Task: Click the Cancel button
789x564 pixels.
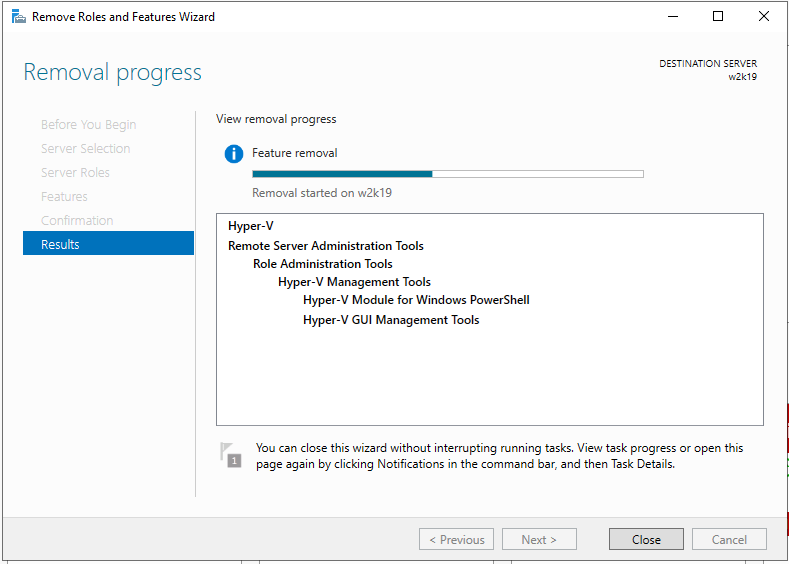Action: [729, 540]
